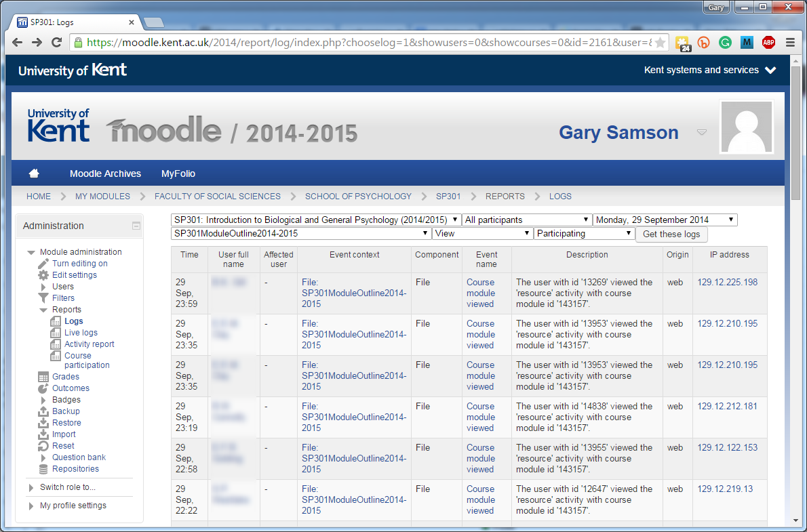The image size is (807, 532).
Task: Open the Grammarly extension icon
Action: [x=725, y=42]
